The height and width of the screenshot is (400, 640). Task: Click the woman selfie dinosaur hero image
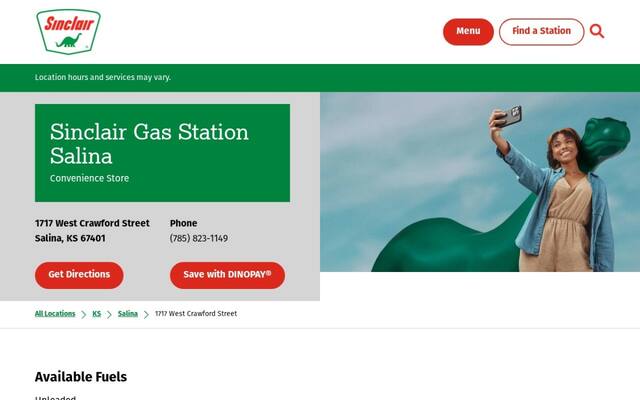(x=480, y=182)
